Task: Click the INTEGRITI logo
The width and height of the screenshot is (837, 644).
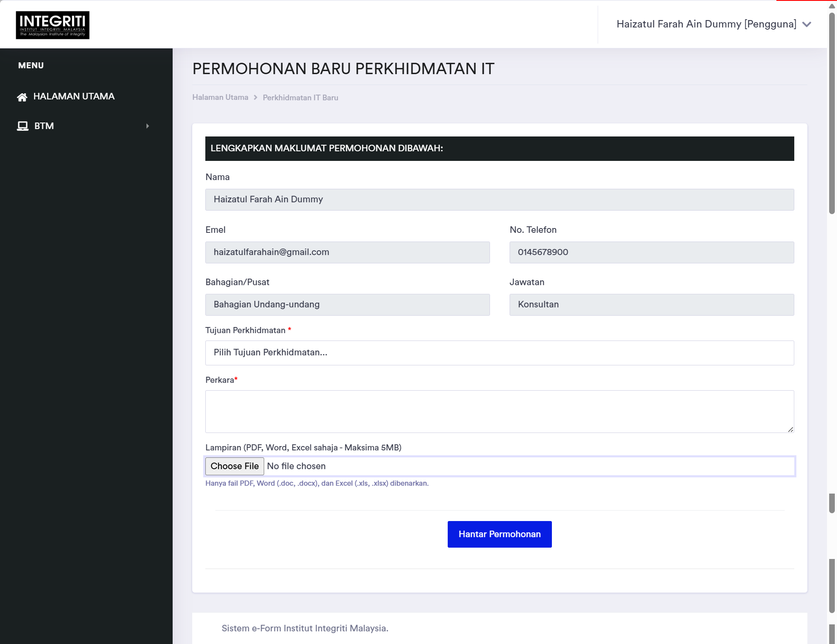Action: pyautogui.click(x=53, y=25)
